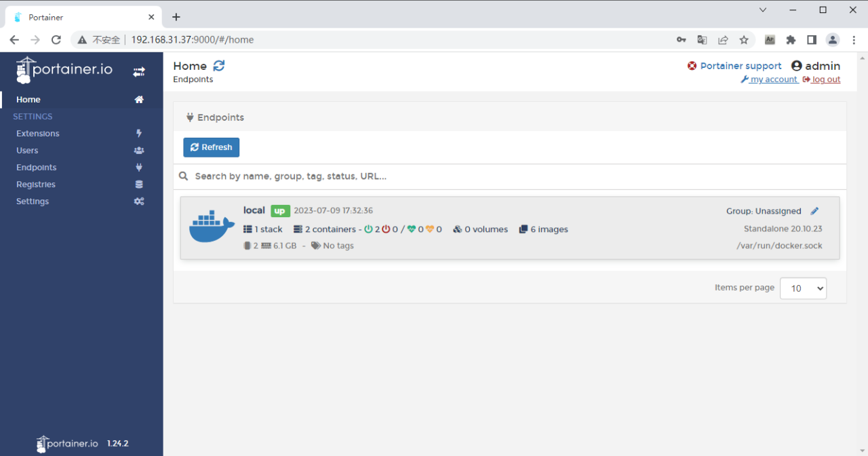
Task: Click the 6.1 GB memory value
Action: [x=285, y=246]
